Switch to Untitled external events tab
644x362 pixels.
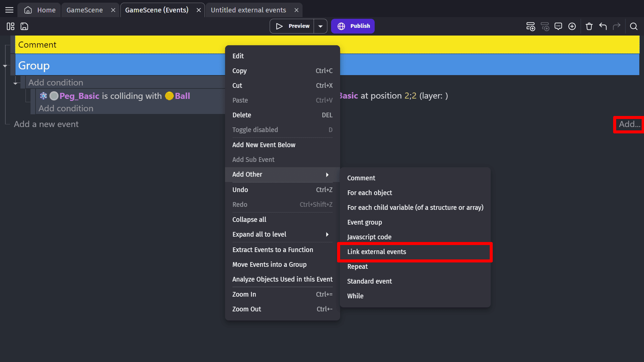point(248,10)
